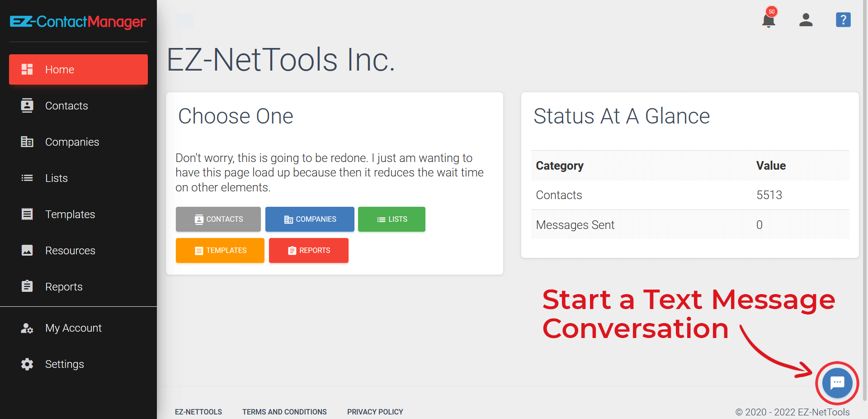Screen dimensions: 868x419
Task: Open Templates in the sidebar menu
Action: (78, 214)
